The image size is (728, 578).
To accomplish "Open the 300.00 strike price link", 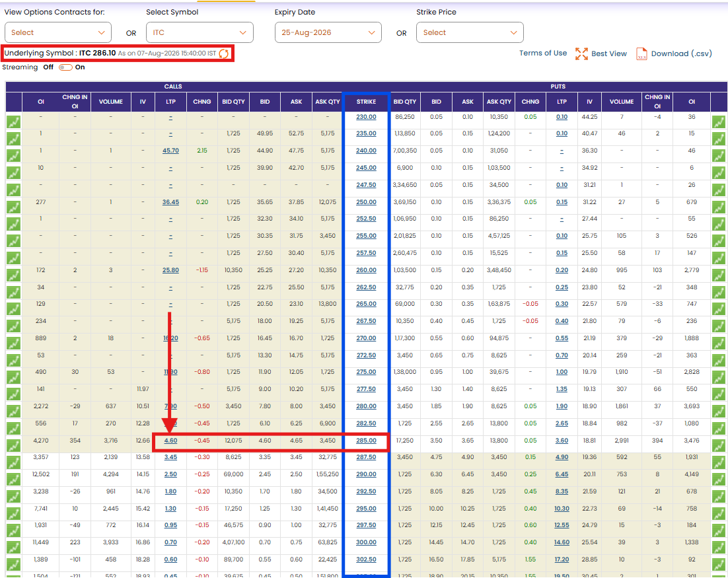I will click(x=367, y=542).
